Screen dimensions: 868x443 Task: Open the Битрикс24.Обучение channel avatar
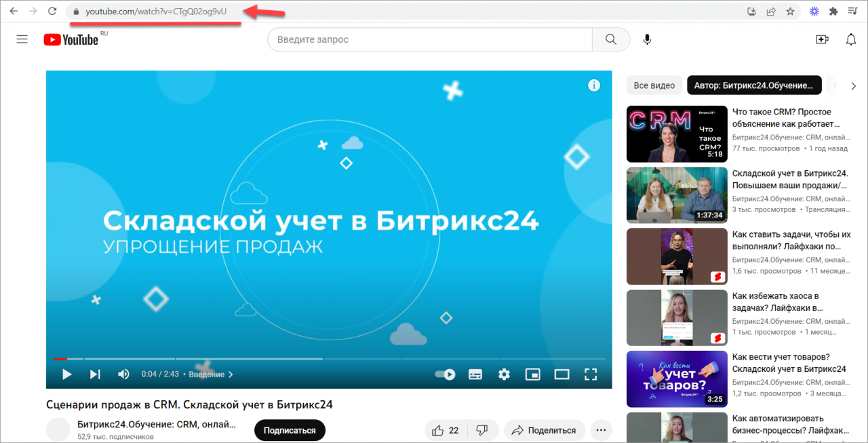coord(58,429)
